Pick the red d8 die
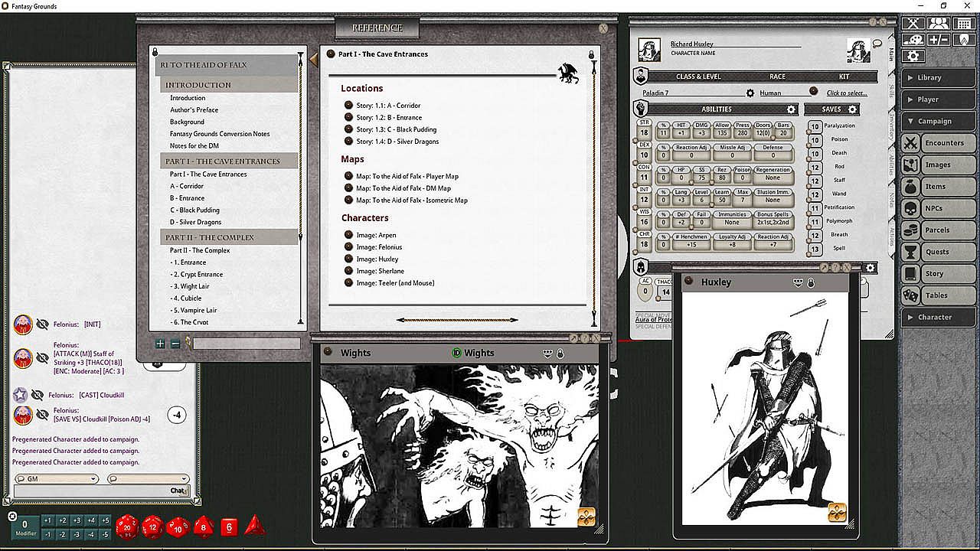The height and width of the screenshot is (551, 980). (x=204, y=527)
